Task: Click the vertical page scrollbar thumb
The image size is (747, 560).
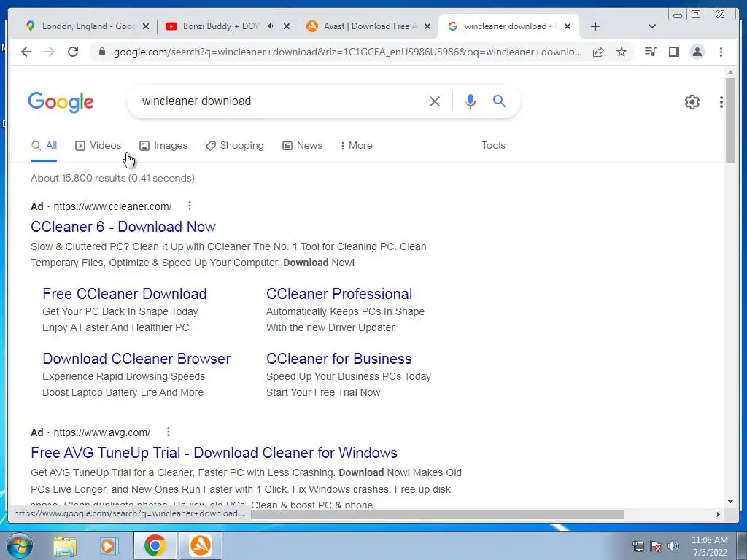Action: 730,120
